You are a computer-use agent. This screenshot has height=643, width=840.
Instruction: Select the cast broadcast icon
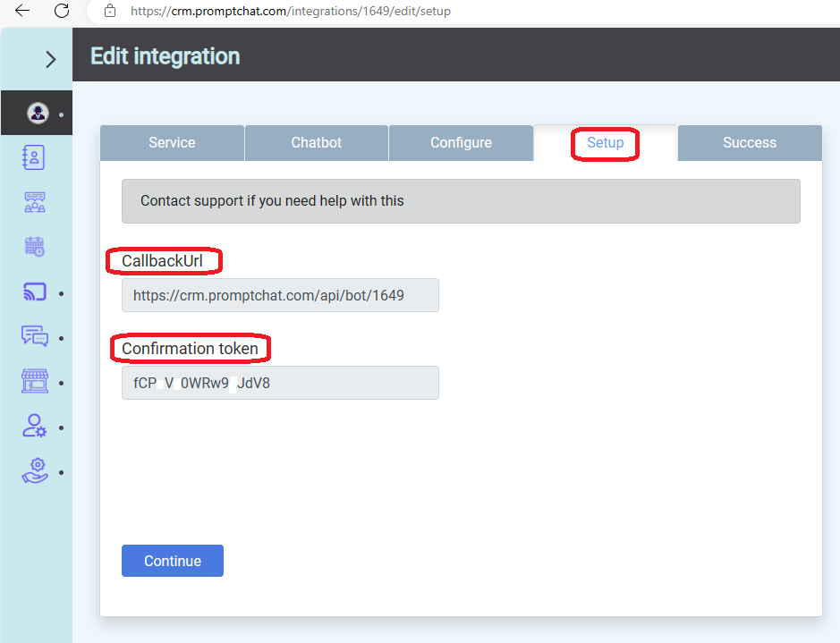[34, 292]
